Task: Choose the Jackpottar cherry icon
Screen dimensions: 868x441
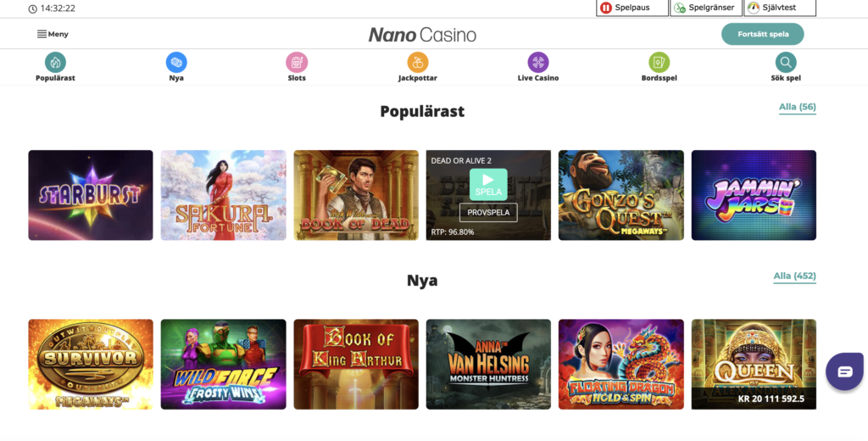Action: (418, 62)
